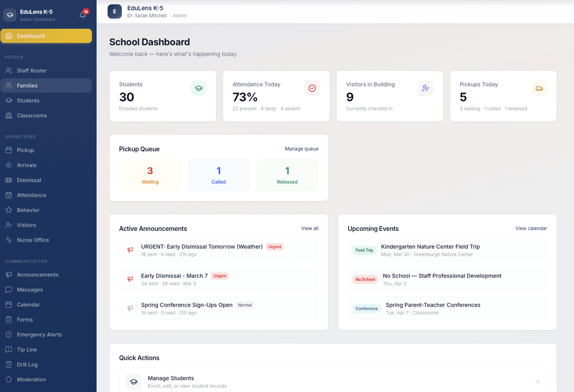
Task: Click the Emergency Alerts shield icon
Action: click(9, 334)
